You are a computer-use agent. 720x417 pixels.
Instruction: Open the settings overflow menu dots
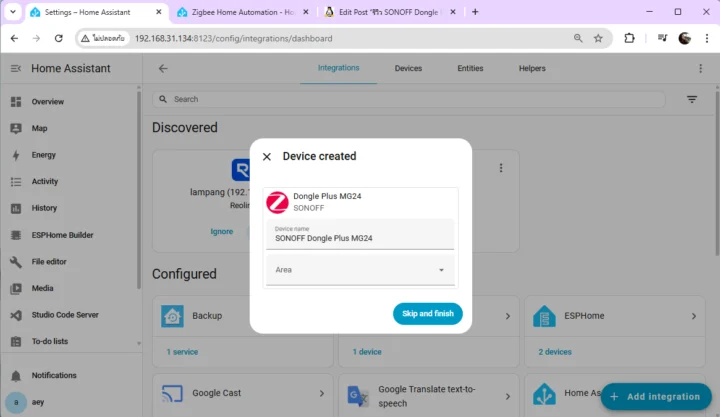pos(700,68)
